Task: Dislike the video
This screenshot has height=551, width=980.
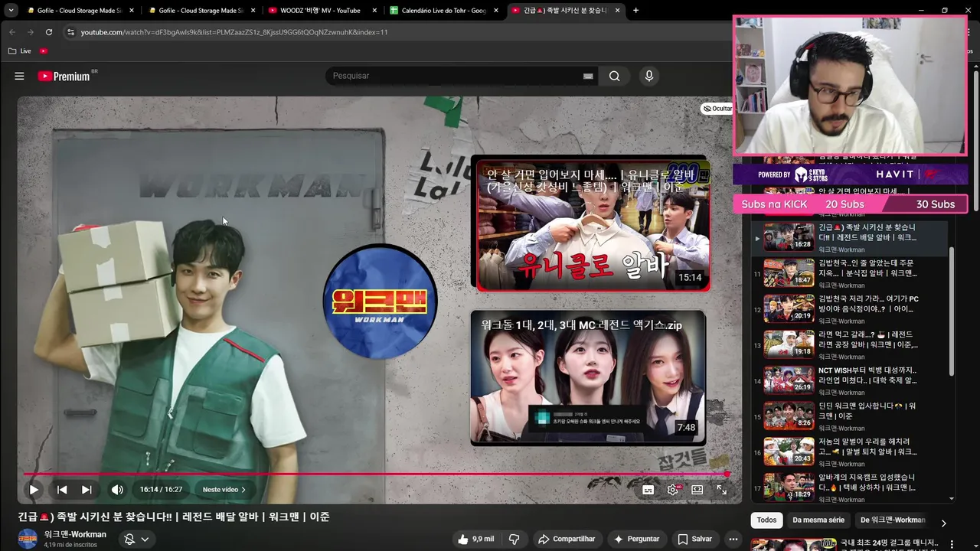Action: click(x=514, y=540)
